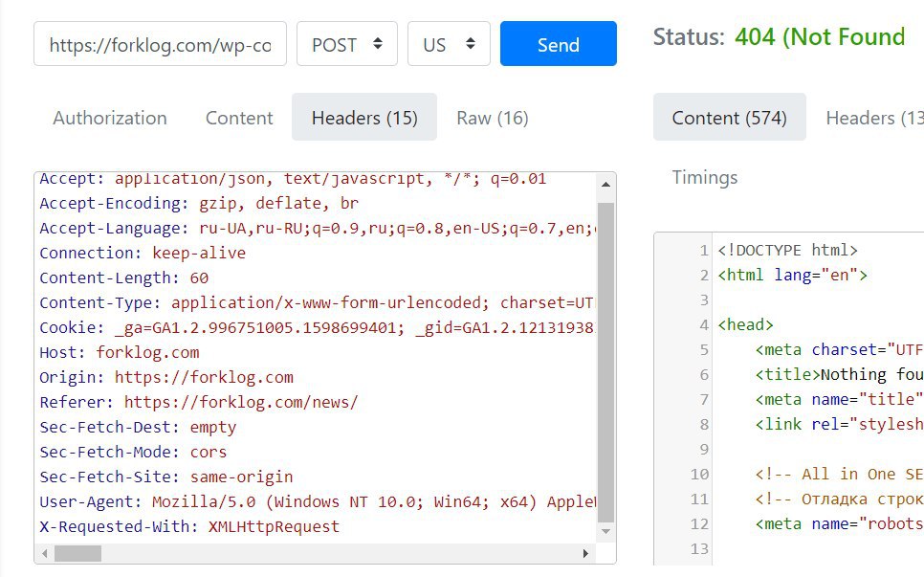Switch to the Timings tab
Image resolution: width=924 pixels, height=577 pixels.
point(705,177)
